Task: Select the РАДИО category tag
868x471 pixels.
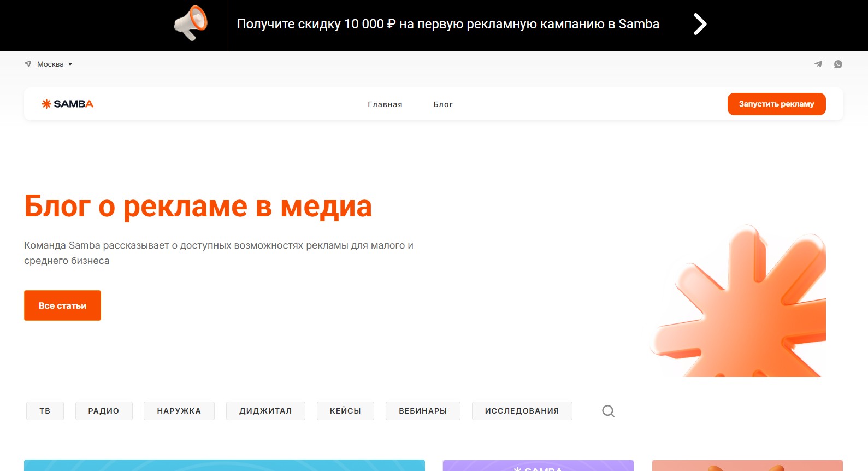Action: 104,411
